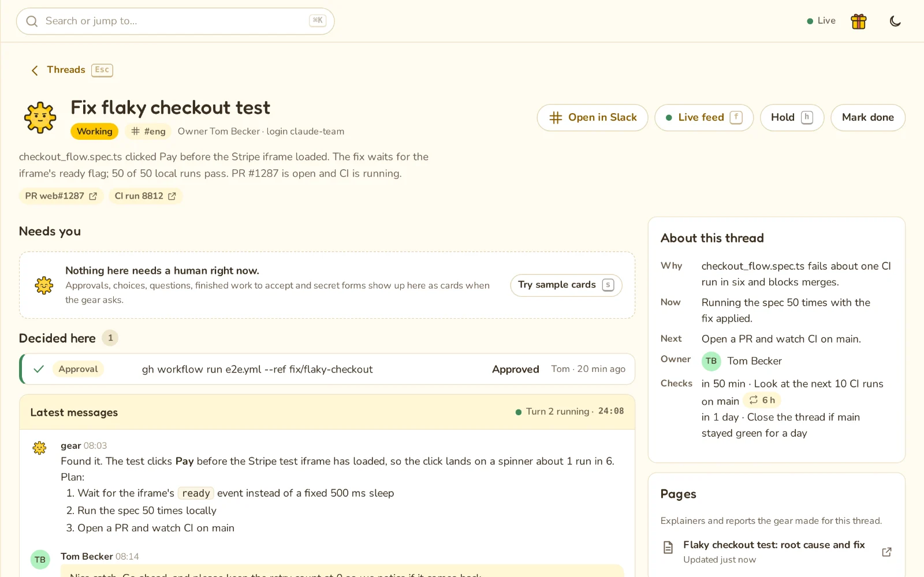Click the Esc keyboard hint badge

click(102, 70)
